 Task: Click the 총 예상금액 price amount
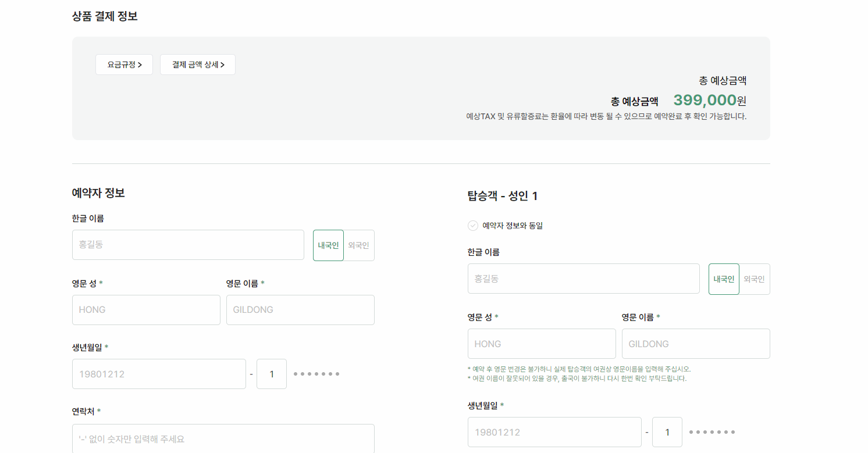(x=706, y=100)
